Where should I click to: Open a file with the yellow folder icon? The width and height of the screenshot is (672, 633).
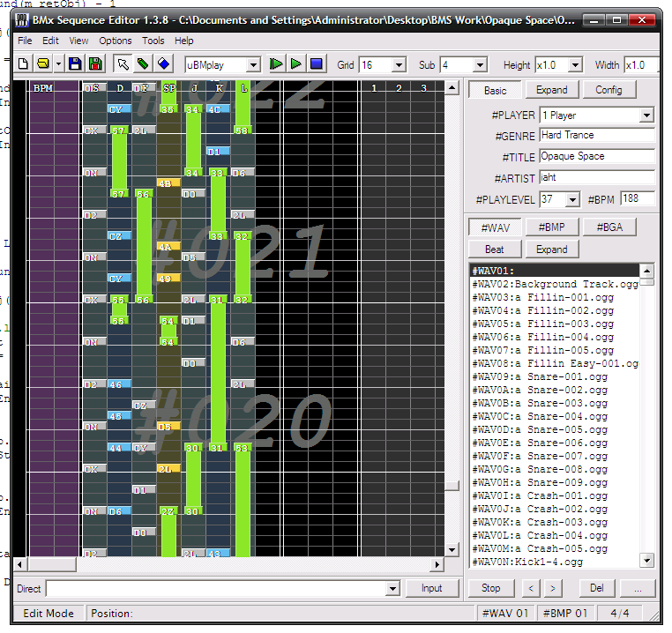(x=43, y=64)
